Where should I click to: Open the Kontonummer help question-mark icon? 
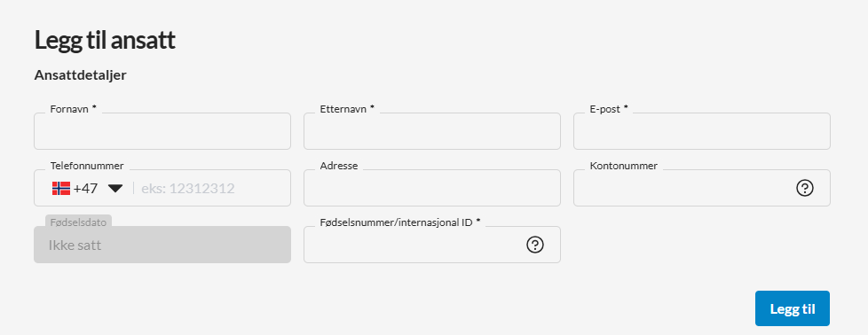click(804, 188)
